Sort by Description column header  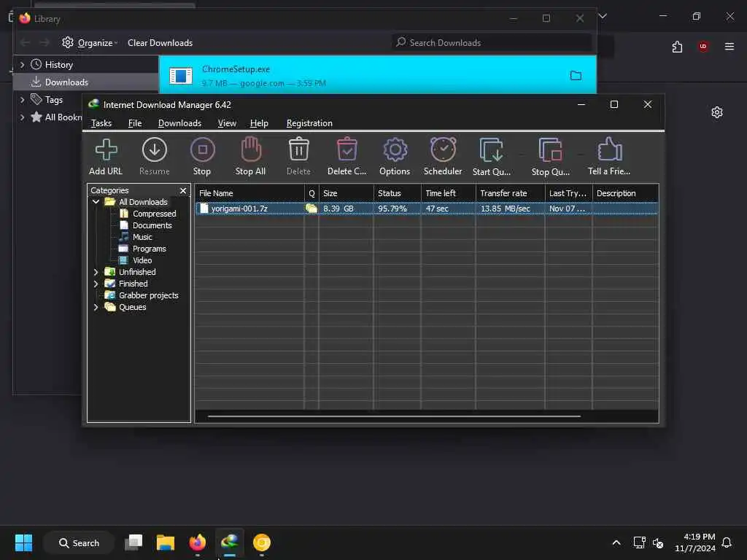click(x=625, y=193)
